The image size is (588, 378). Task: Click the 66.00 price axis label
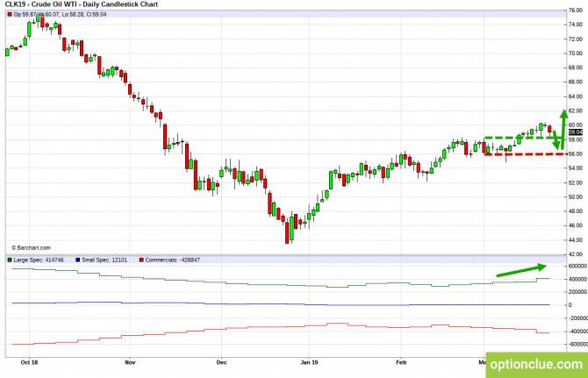(x=575, y=82)
